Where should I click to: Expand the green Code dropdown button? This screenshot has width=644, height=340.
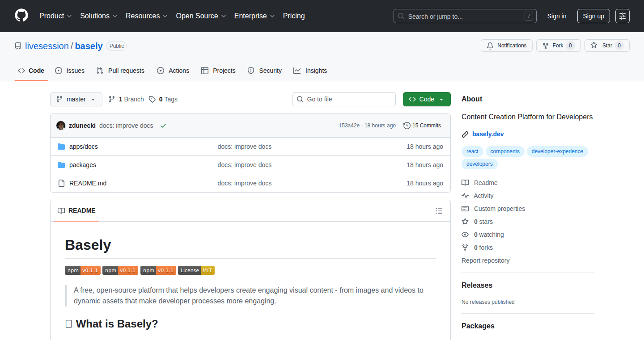click(x=427, y=99)
